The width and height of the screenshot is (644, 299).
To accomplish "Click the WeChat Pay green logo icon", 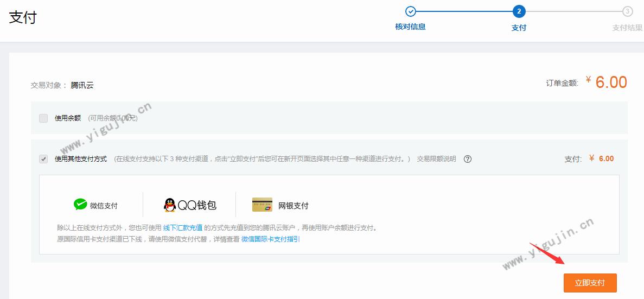I will (80, 204).
